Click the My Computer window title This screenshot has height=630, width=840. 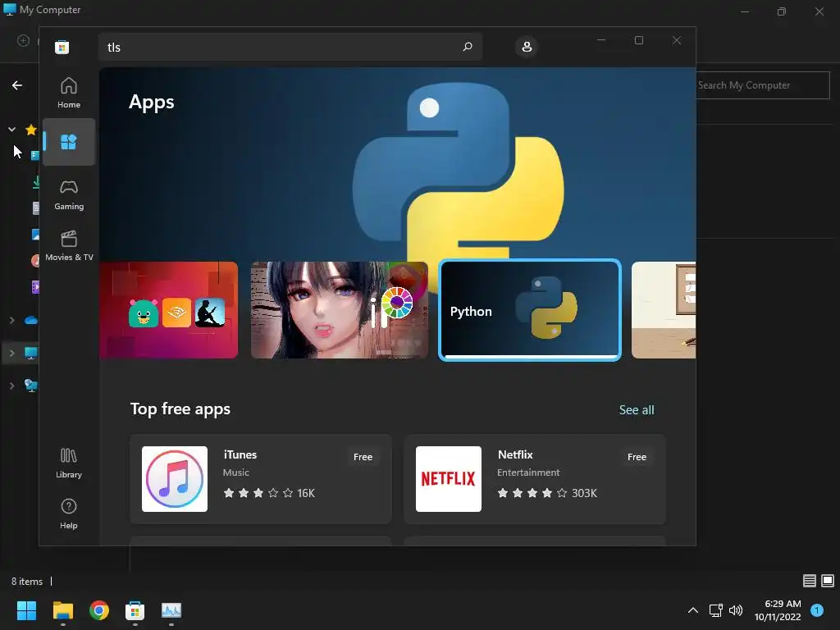[x=50, y=10]
